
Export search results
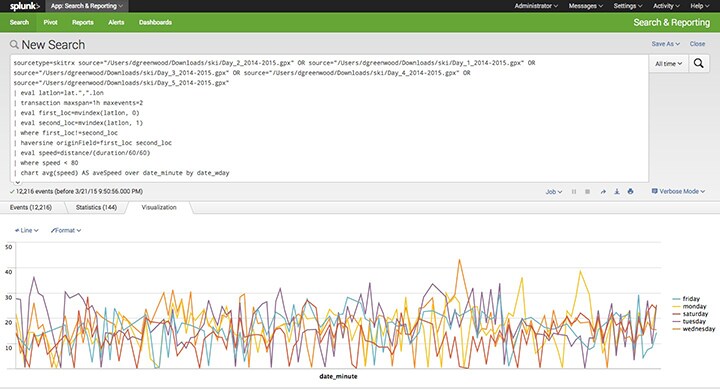(617, 192)
